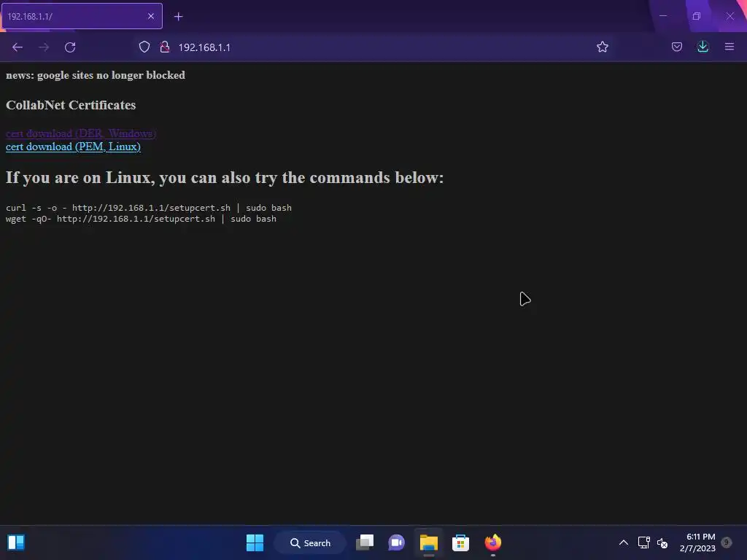Image resolution: width=747 pixels, height=560 pixels.
Task: Show hidden system tray icons
Action: (623, 542)
